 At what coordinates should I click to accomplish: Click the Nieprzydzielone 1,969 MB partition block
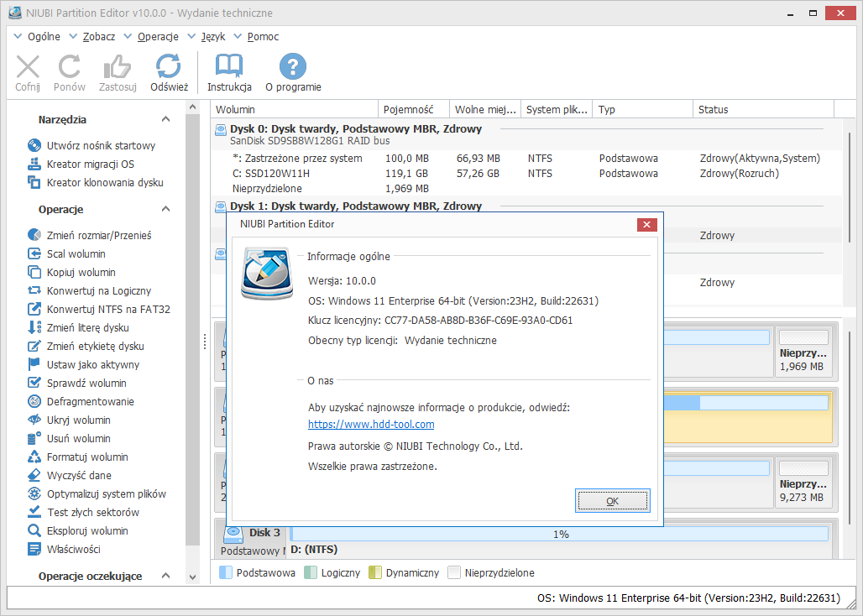[803, 352]
